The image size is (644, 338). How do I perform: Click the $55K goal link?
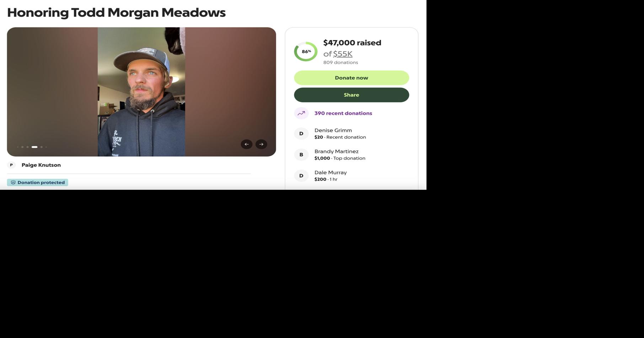(x=343, y=54)
